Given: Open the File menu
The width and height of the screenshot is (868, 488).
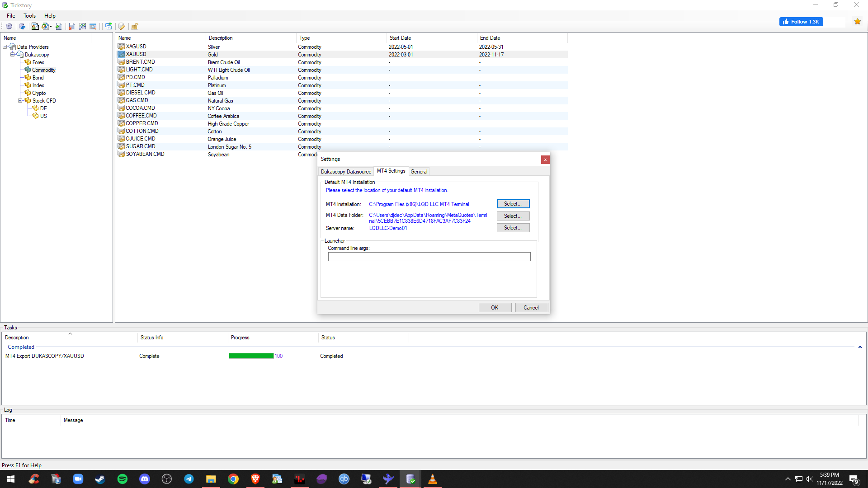Looking at the screenshot, I should coord(11,16).
